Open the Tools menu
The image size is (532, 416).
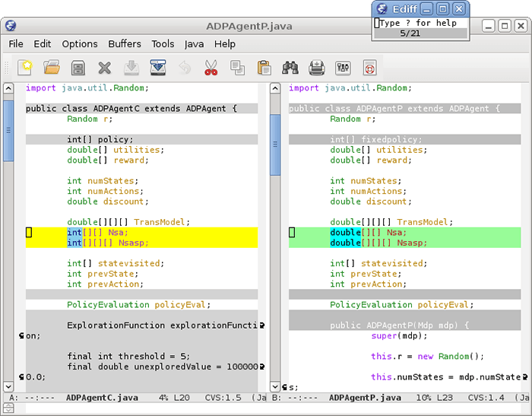point(163,44)
